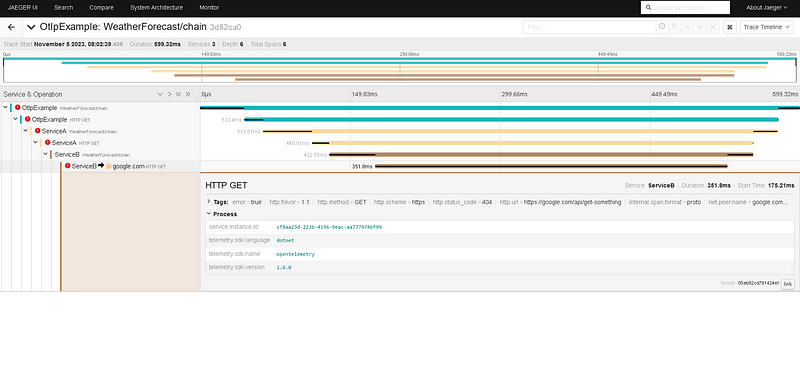Click the error icon on ServiceA HTTP GET
Screen dimensions: 800x392
point(47,142)
